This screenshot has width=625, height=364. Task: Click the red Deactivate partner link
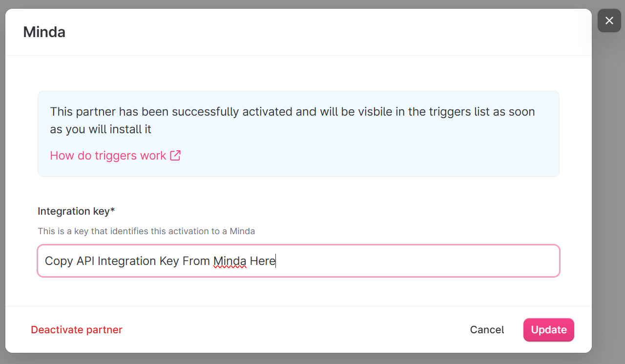coord(77,330)
